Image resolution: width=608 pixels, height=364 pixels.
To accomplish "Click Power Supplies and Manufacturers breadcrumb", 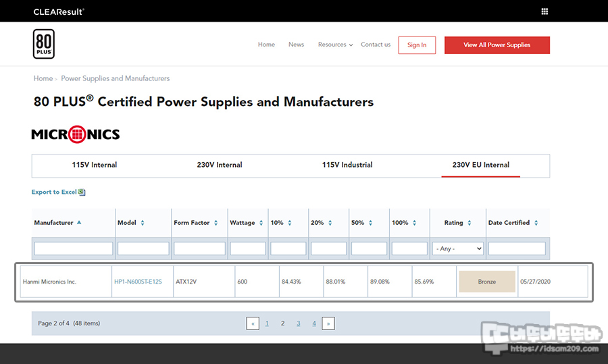I will click(x=115, y=78).
